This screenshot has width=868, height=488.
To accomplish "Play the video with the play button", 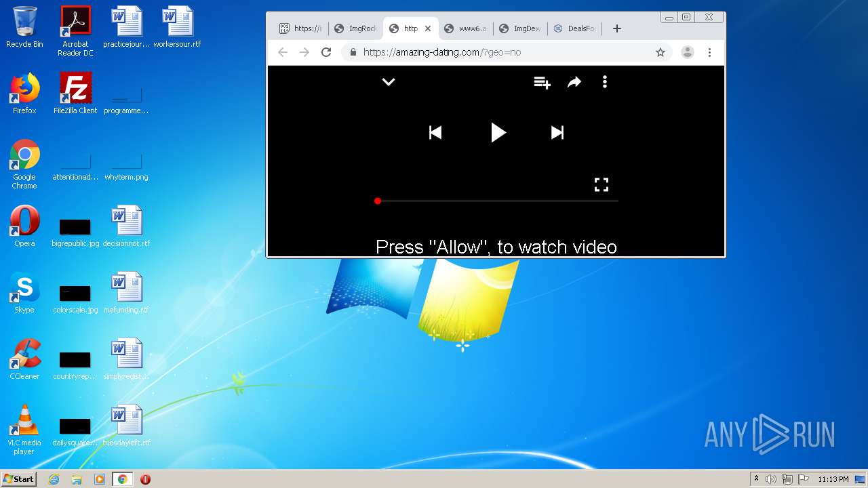I will pyautogui.click(x=498, y=132).
